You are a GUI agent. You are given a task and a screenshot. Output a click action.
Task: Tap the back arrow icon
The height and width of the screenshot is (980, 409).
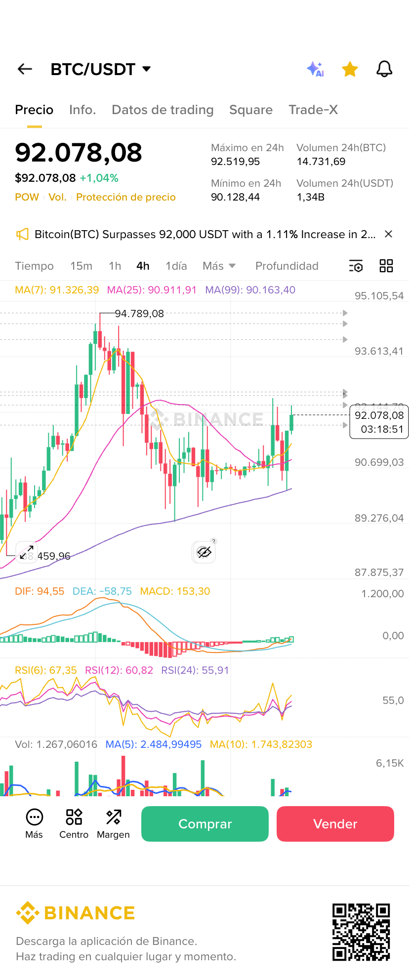tap(25, 69)
